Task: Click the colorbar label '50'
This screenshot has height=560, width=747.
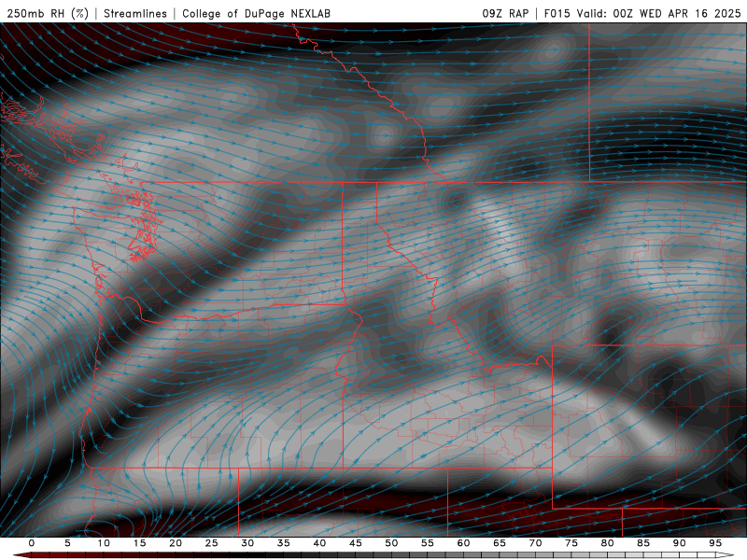Action: (391, 543)
